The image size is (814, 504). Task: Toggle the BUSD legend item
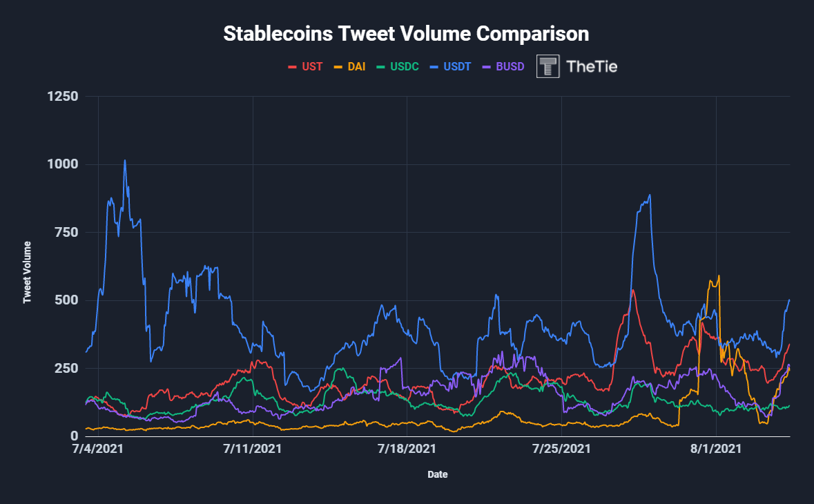click(x=503, y=66)
